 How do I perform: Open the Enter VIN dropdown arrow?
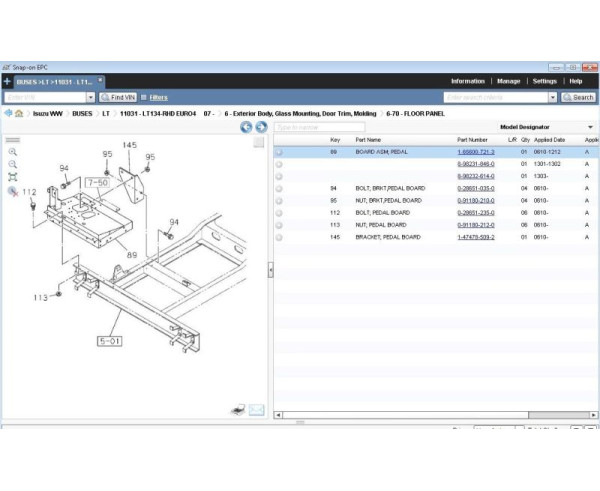click(91, 98)
